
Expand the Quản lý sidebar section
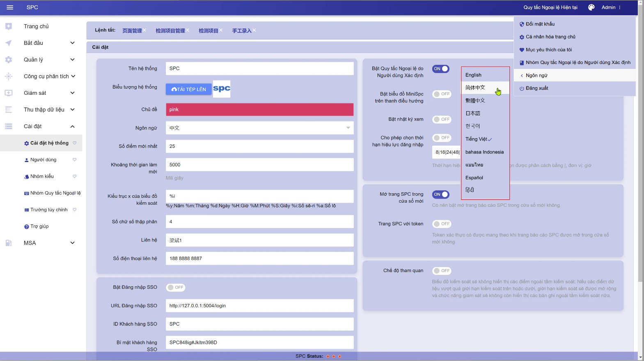pyautogui.click(x=72, y=59)
